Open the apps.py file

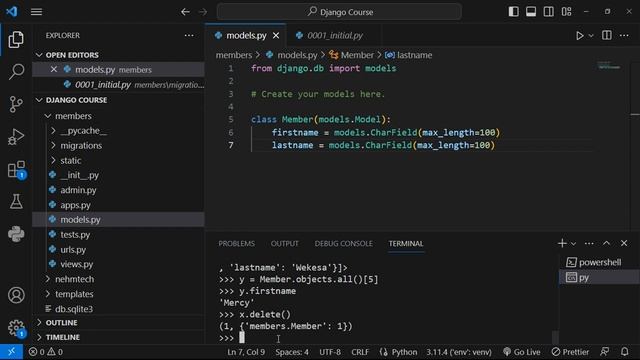[x=75, y=205]
